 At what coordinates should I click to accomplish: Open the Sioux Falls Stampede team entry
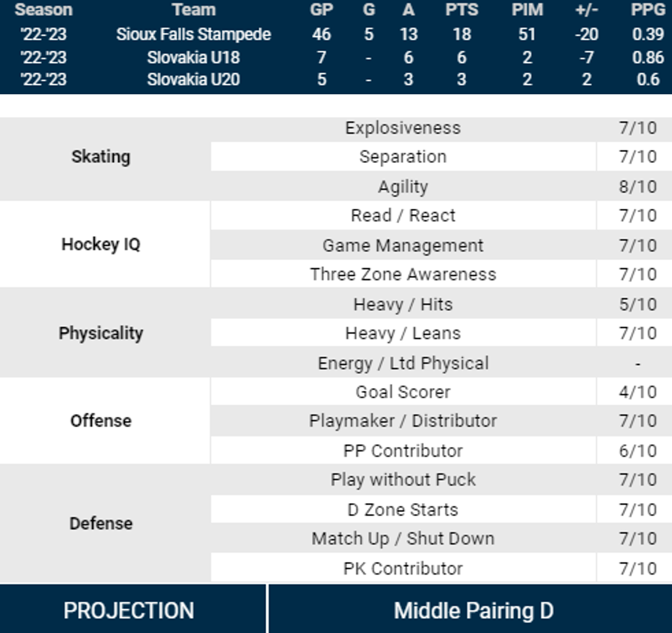(194, 34)
